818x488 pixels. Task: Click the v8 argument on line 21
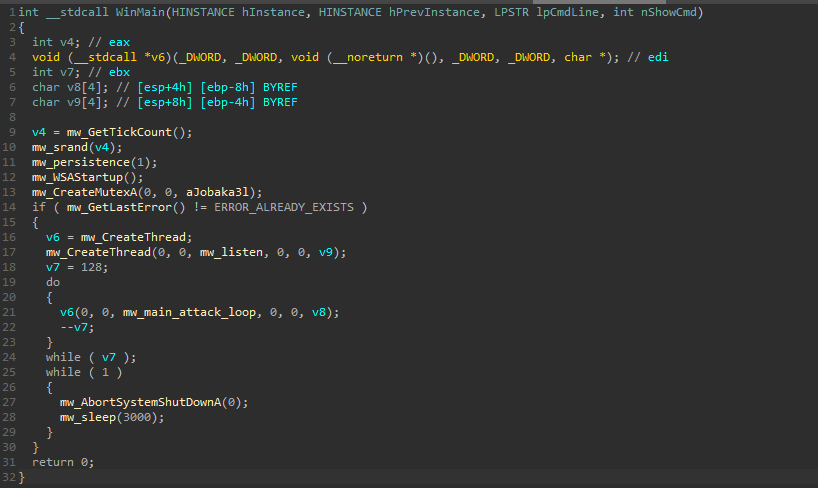pos(319,313)
